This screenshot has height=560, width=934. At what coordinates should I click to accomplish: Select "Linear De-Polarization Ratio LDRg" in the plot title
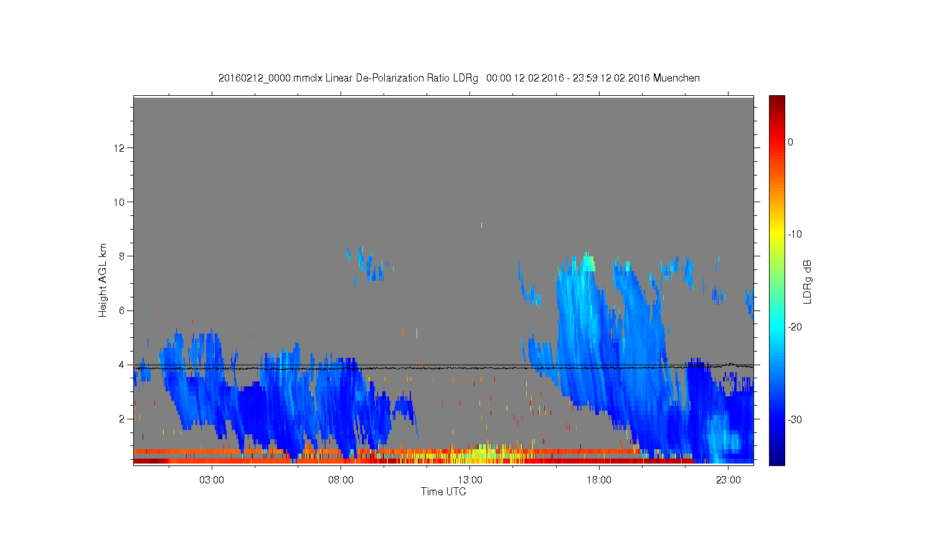click(402, 78)
